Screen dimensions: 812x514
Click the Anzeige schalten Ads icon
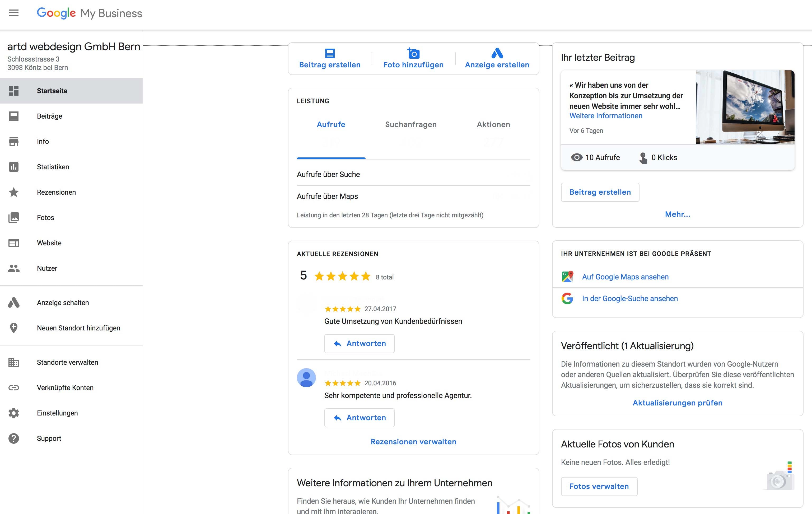pyautogui.click(x=13, y=302)
